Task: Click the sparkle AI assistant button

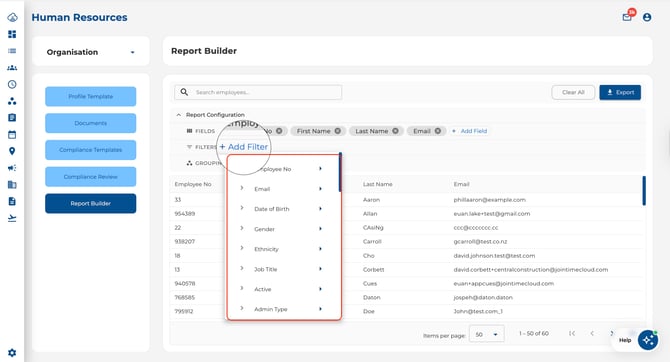Action: (x=648, y=340)
